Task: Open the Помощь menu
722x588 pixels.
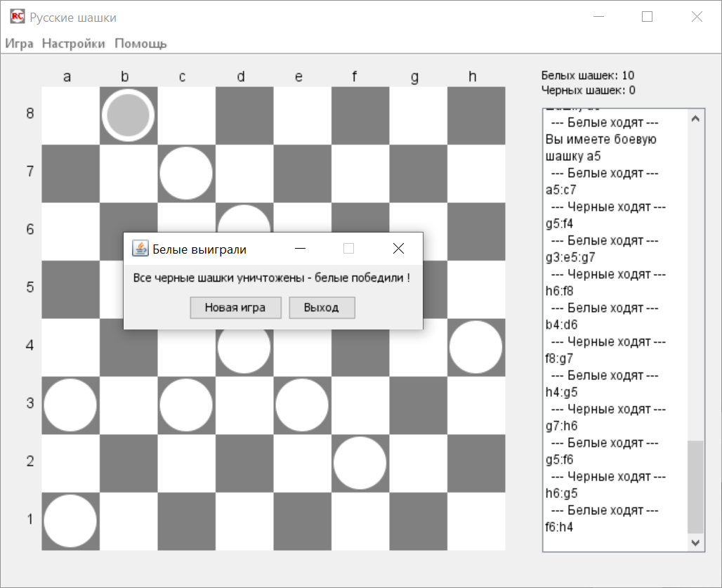Action: tap(140, 44)
